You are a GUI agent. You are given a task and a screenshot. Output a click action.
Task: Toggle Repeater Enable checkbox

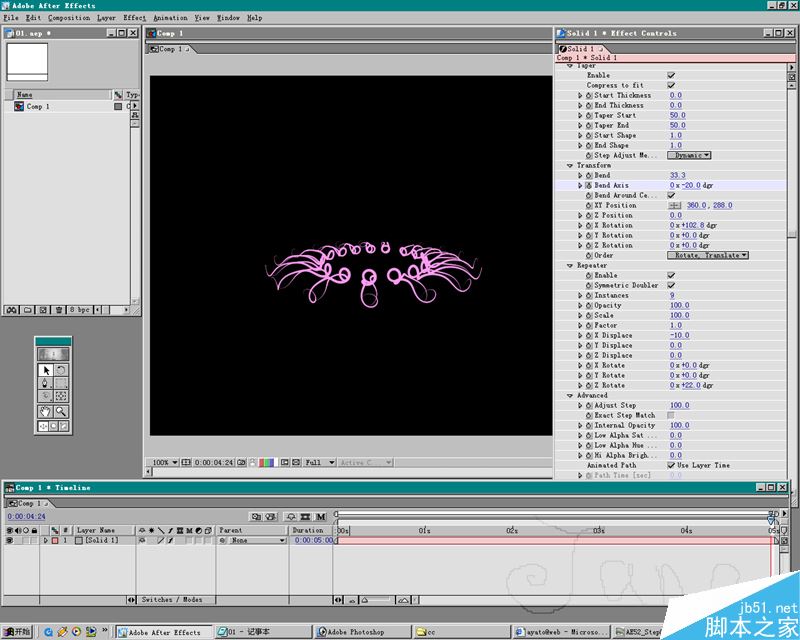tap(671, 276)
